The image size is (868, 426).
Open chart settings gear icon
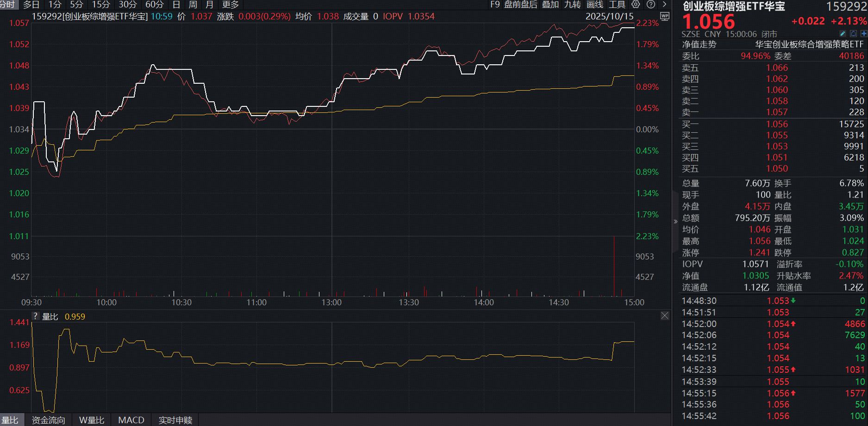636,5
